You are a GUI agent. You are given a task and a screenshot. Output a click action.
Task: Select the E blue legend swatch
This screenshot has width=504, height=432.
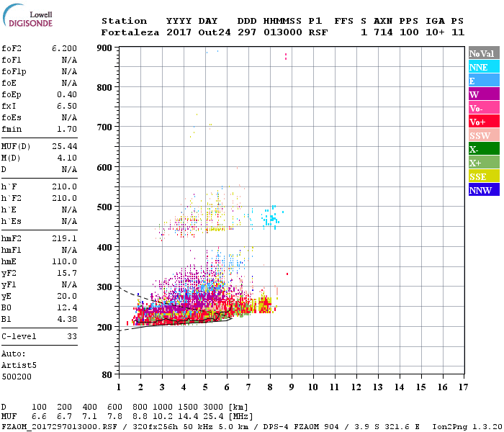pyautogui.click(x=484, y=81)
